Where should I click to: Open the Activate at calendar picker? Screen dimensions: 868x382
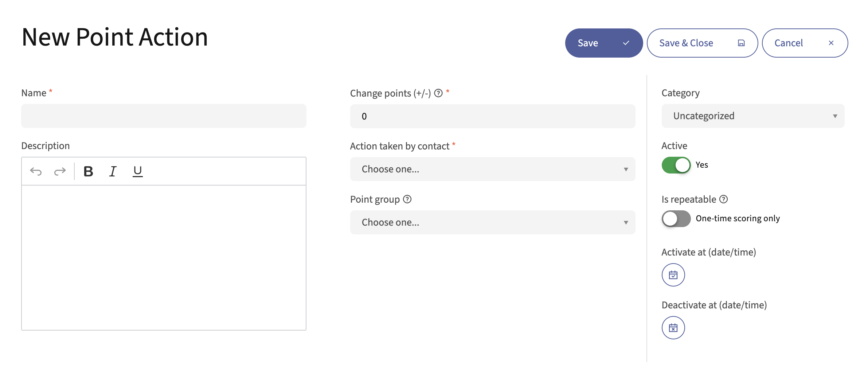673,275
